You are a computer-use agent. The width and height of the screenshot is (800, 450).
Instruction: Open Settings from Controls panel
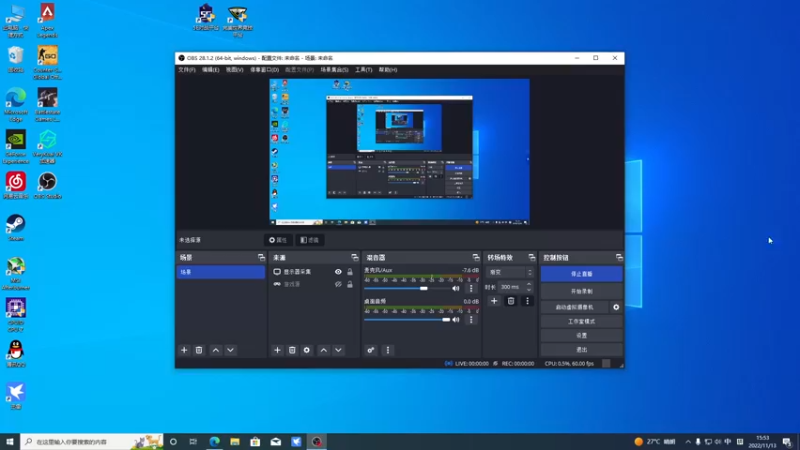[x=582, y=336]
